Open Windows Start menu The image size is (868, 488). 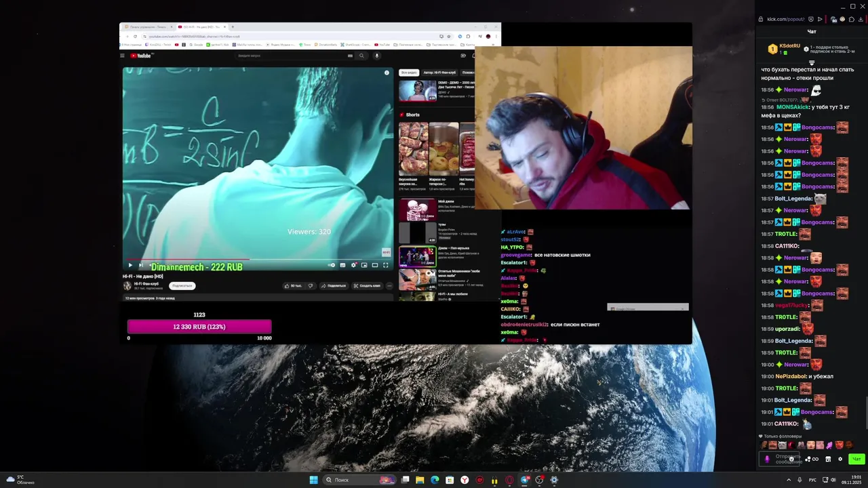point(313,480)
